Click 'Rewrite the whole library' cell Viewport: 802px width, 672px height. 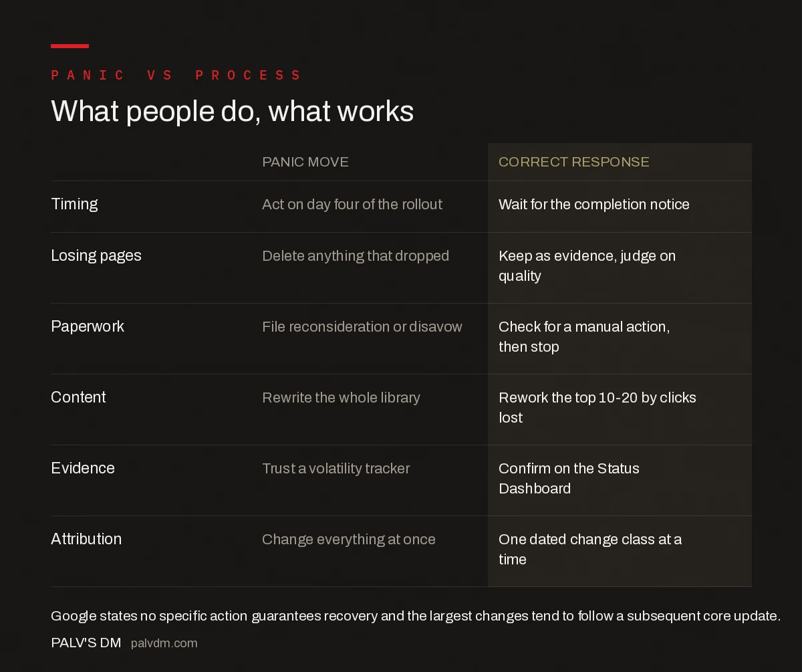click(341, 398)
